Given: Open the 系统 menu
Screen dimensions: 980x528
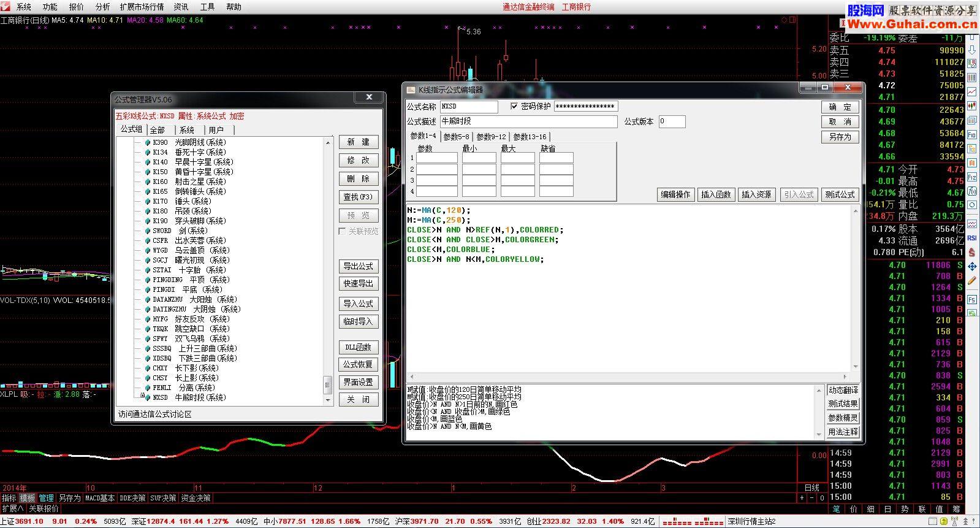Looking at the screenshot, I should [23, 7].
